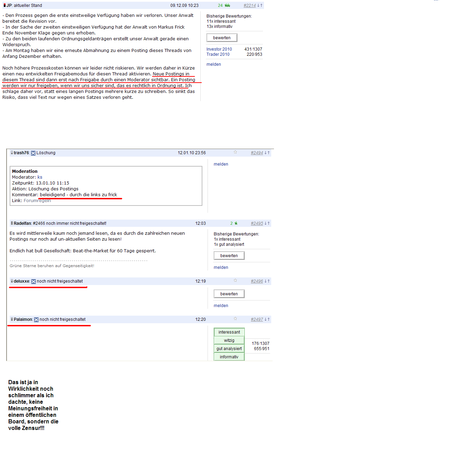The height and width of the screenshot is (453, 476).
Task: Click the navigation arrows beside #2495
Action: click(x=267, y=223)
